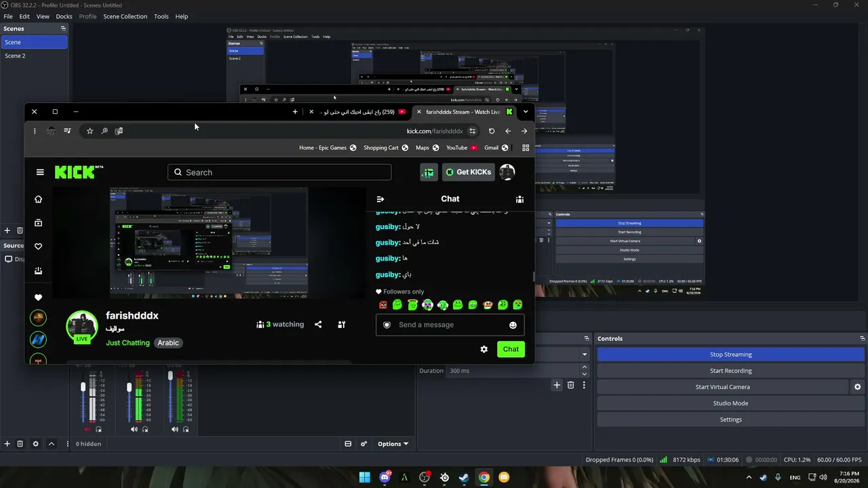Show hidden system tray icons chevron
Image resolution: width=868 pixels, height=488 pixels.
749,477
